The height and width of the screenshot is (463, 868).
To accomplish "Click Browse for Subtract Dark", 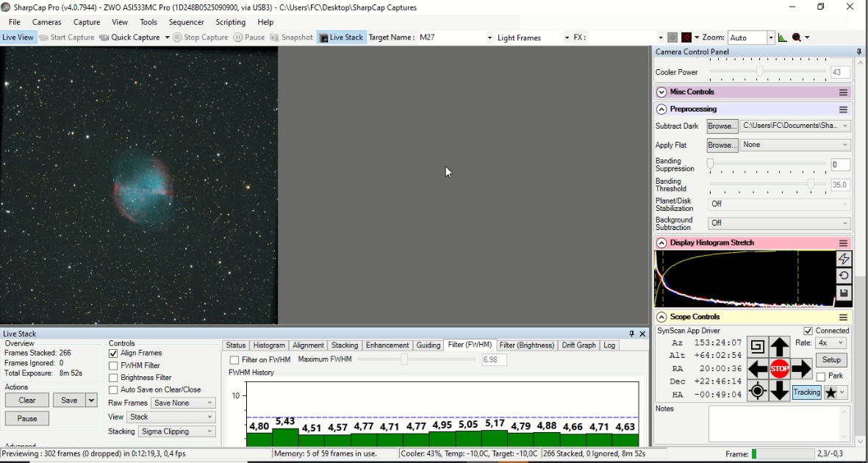I will 722,126.
